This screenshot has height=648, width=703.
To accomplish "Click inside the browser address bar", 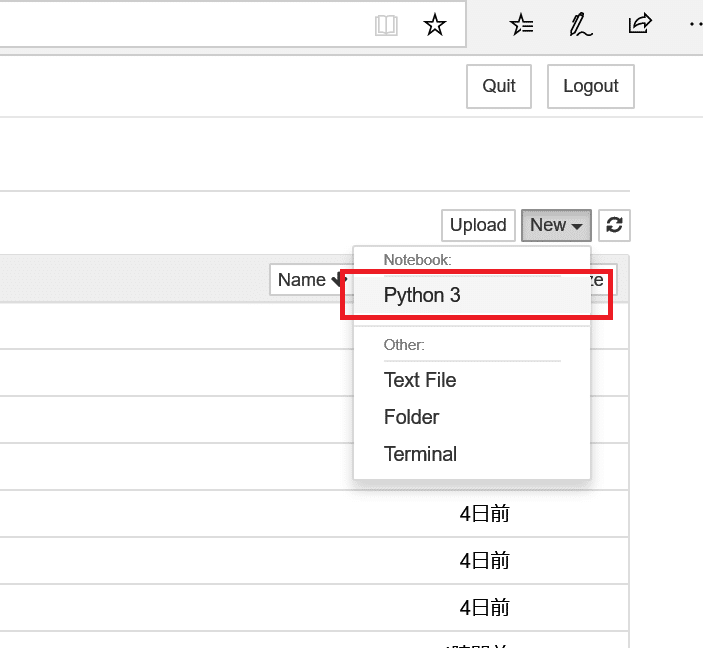I will click(180, 25).
